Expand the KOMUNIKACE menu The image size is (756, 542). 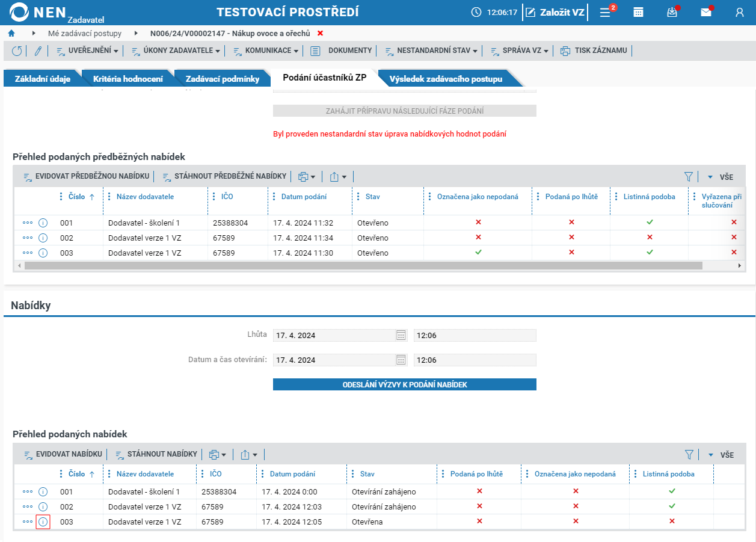[265, 51]
